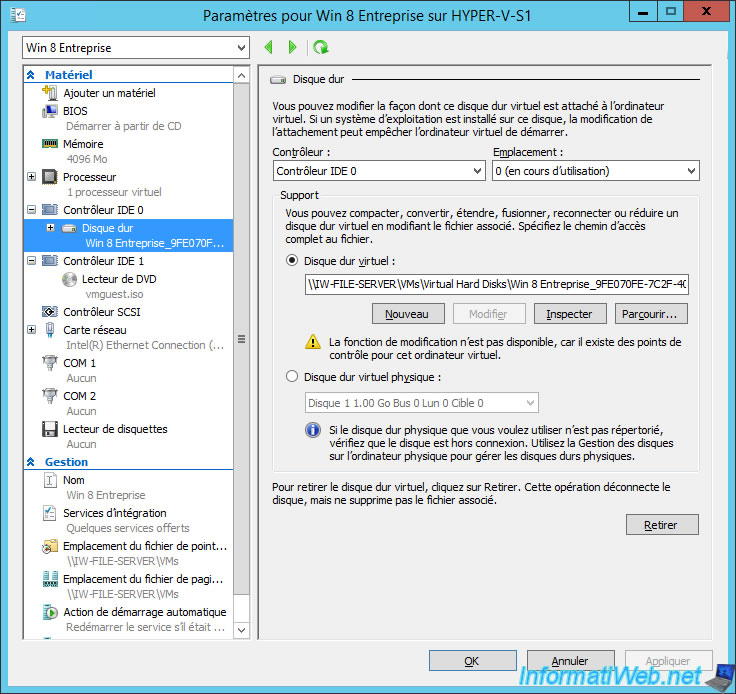The height and width of the screenshot is (694, 736).
Task: Click the blue information icon
Action: pos(313,430)
